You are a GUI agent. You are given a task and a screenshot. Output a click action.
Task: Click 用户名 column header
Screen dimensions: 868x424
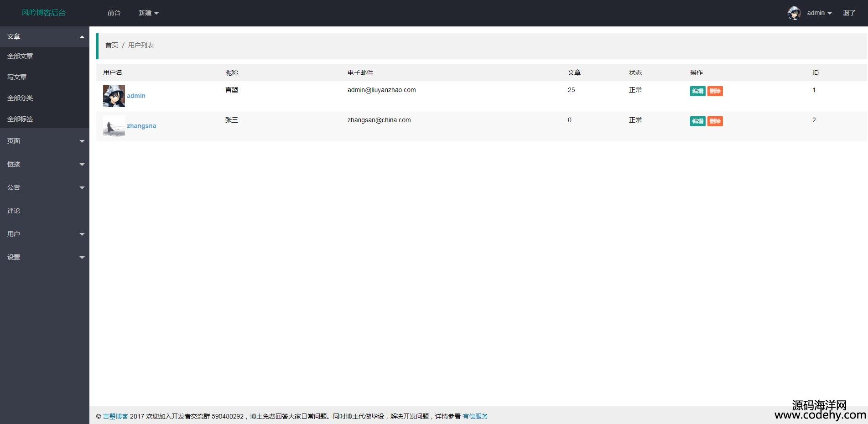pos(113,72)
